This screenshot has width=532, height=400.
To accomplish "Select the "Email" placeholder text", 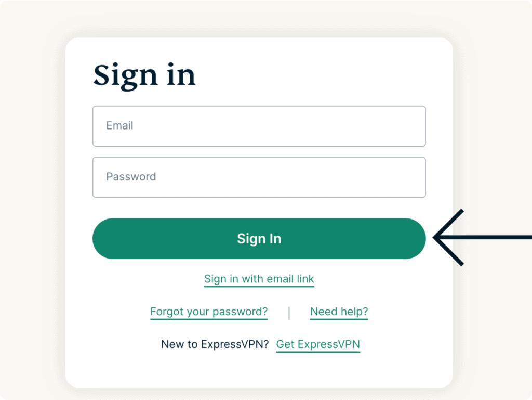I will coord(119,126).
